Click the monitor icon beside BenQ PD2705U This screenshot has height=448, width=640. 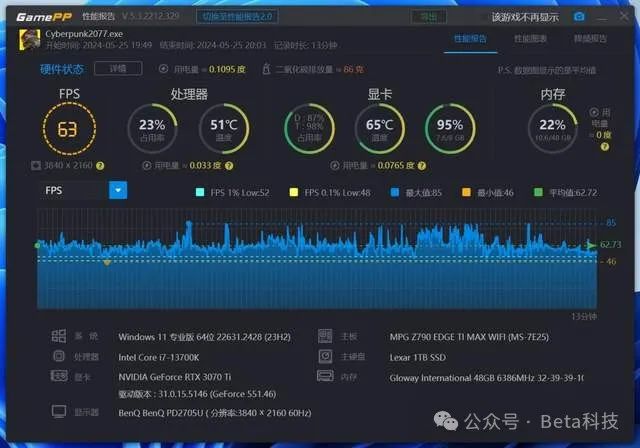pos(59,412)
